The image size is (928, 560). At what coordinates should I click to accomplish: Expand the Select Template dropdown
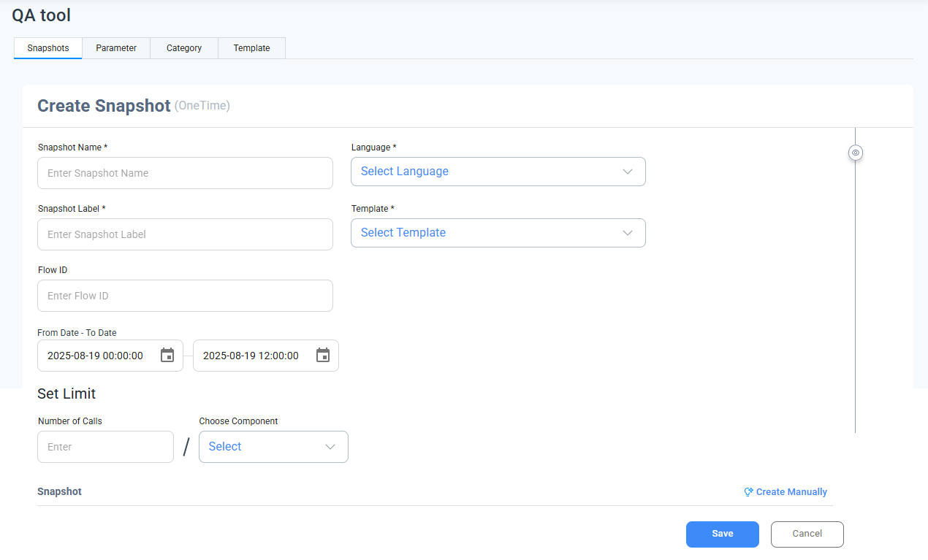click(498, 233)
